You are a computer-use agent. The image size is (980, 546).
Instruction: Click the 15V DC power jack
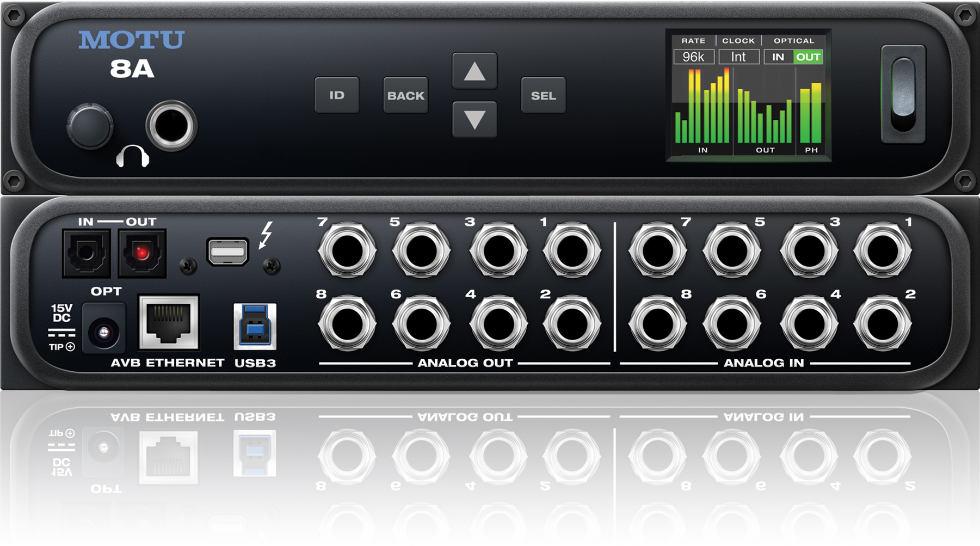pyautogui.click(x=103, y=332)
